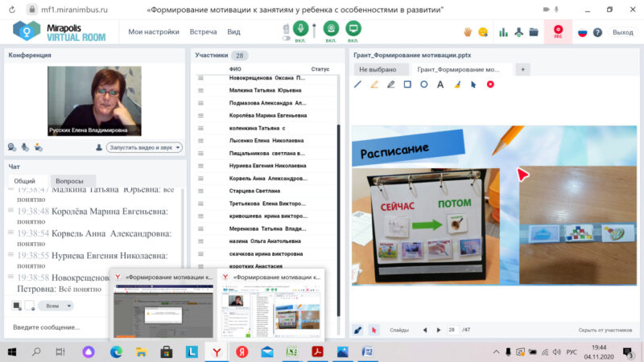This screenshot has width=644, height=362.
Task: Click the rec recording button
Action: click(x=558, y=31)
